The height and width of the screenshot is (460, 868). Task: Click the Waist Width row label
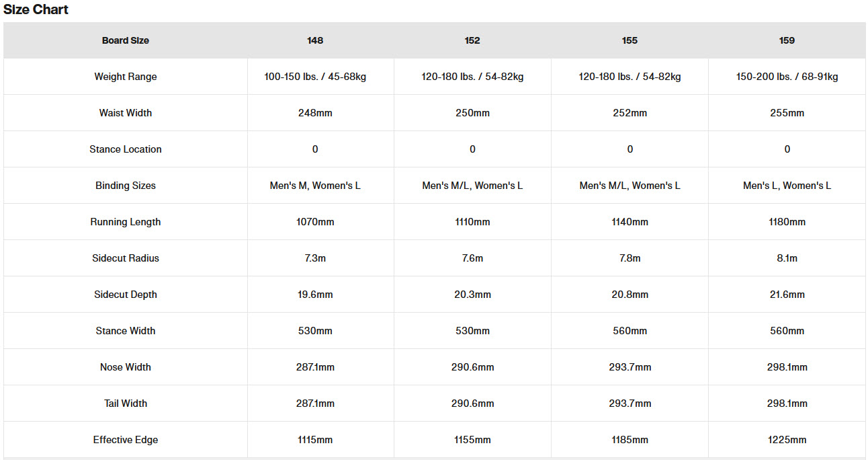[126, 113]
